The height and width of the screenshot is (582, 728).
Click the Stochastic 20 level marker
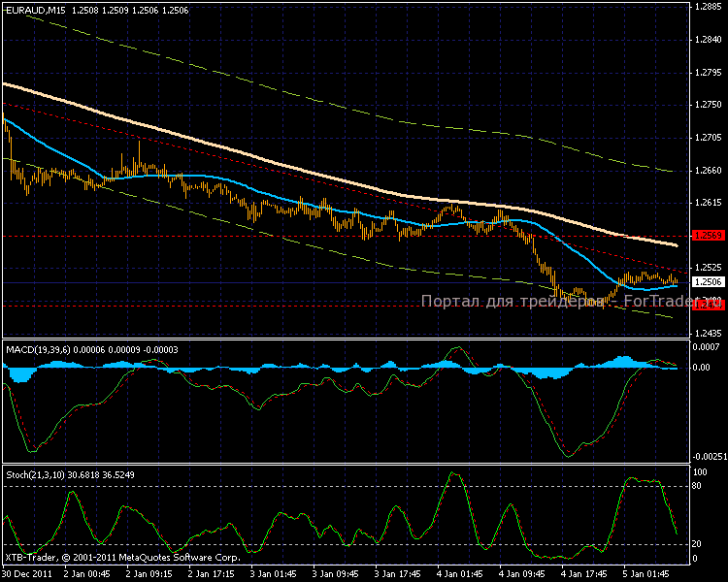(696, 543)
